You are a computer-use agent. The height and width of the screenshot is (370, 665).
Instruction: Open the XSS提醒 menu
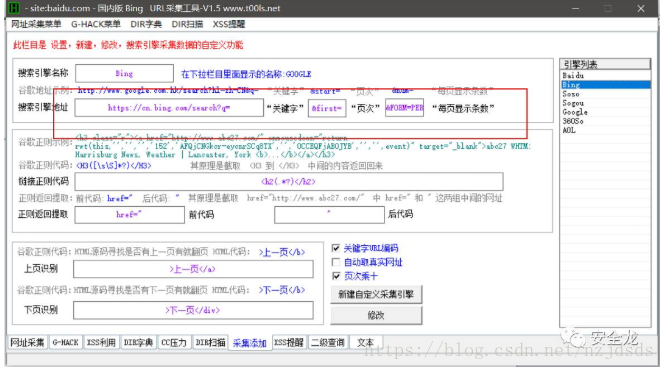tap(229, 24)
